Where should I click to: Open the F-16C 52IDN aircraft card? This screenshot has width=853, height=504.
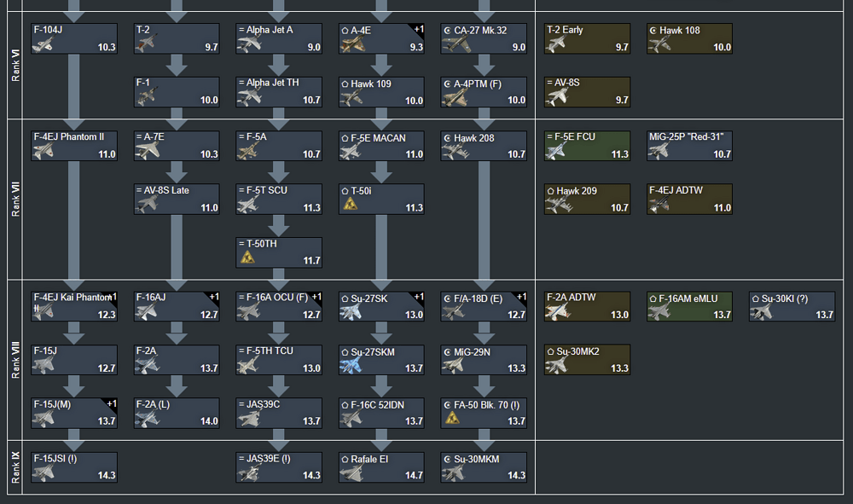381,413
